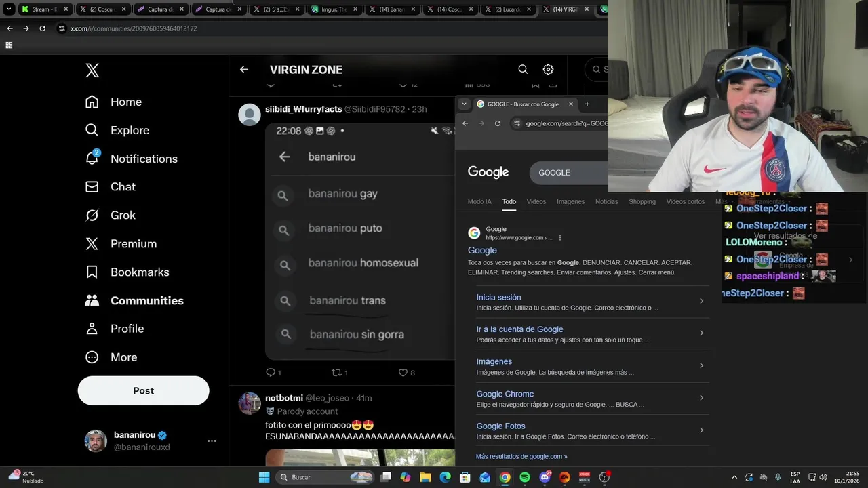Viewport: 868px width, 488px height.
Task: Open Spotify from the taskbar
Action: pyautogui.click(x=525, y=477)
